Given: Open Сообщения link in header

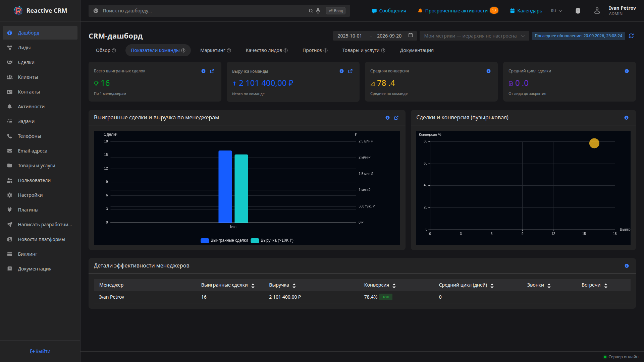Looking at the screenshot, I should pos(389,11).
